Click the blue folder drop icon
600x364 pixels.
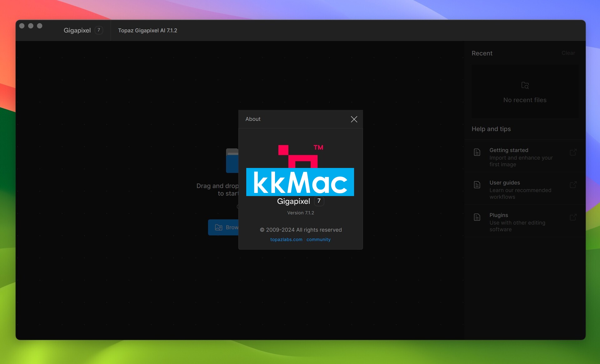pyautogui.click(x=232, y=160)
